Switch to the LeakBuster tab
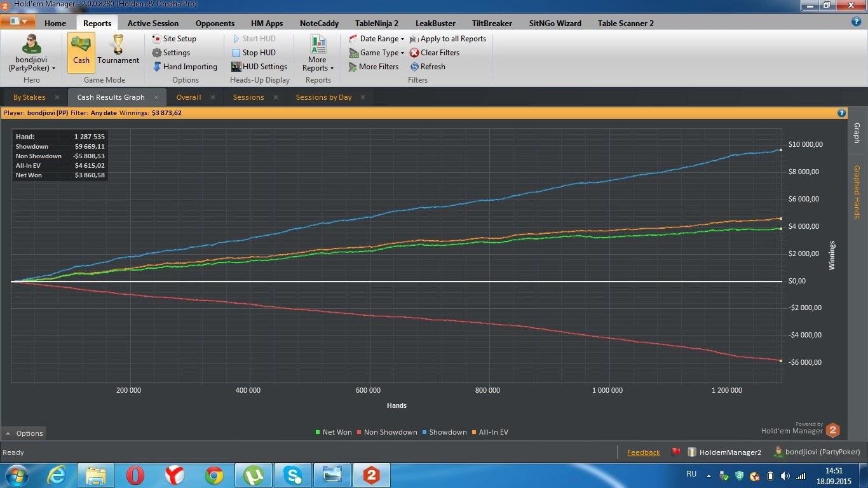Image resolution: width=868 pixels, height=488 pixels. (x=435, y=23)
